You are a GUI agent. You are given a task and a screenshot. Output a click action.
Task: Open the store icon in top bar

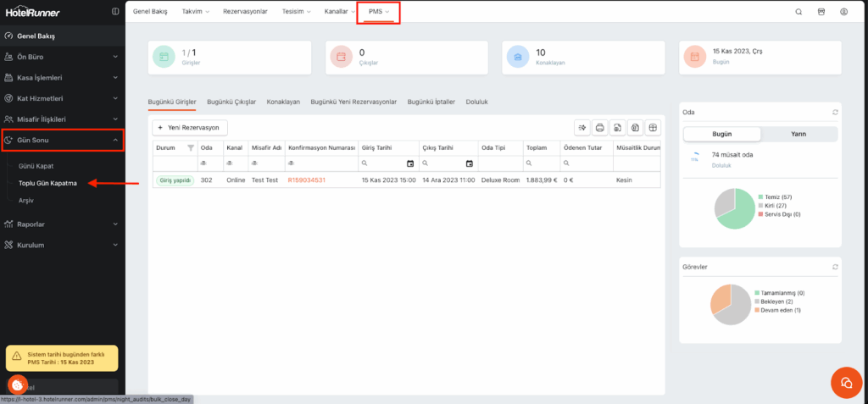coord(821,12)
